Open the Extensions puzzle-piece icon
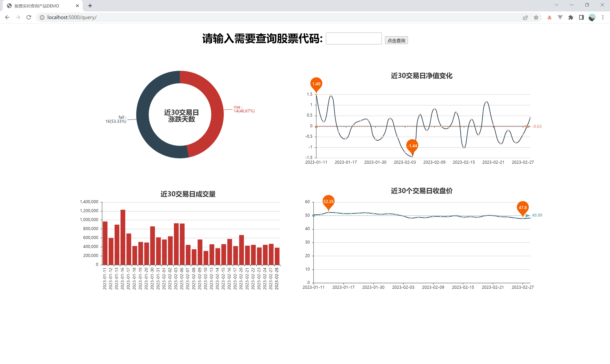 pyautogui.click(x=571, y=17)
